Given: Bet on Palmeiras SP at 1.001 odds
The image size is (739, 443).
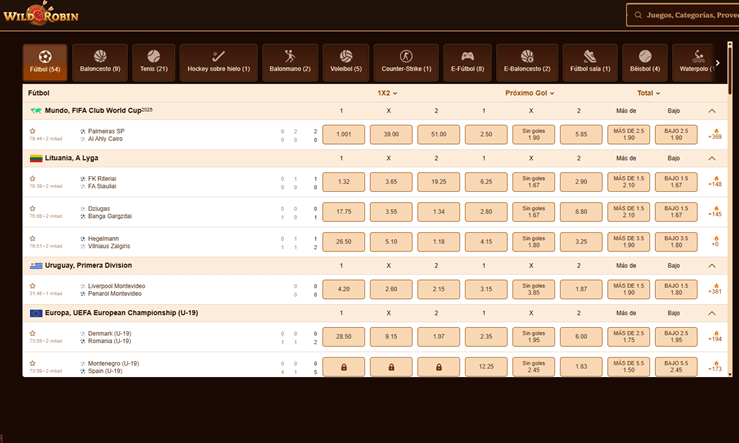Looking at the screenshot, I should click(344, 135).
